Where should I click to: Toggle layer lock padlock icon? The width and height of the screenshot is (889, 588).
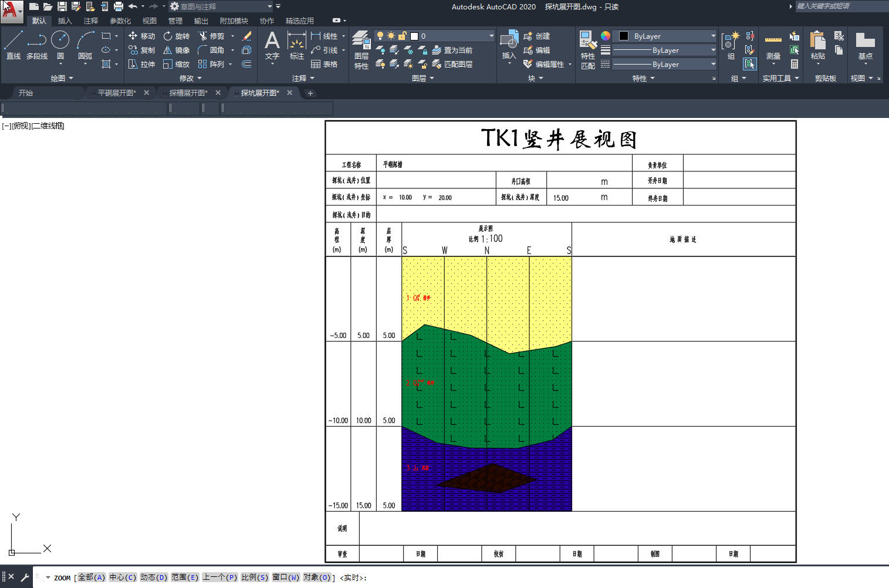tap(402, 36)
